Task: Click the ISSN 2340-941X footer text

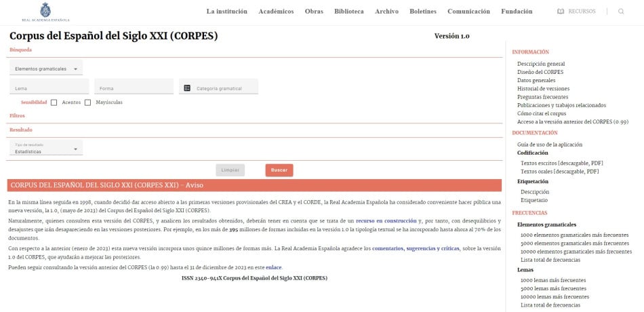Action: (x=255, y=278)
